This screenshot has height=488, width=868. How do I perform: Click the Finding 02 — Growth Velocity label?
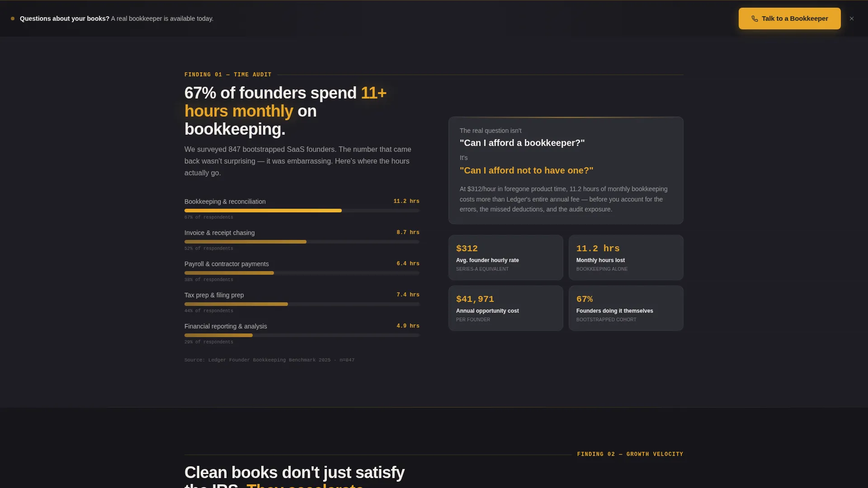point(630,454)
